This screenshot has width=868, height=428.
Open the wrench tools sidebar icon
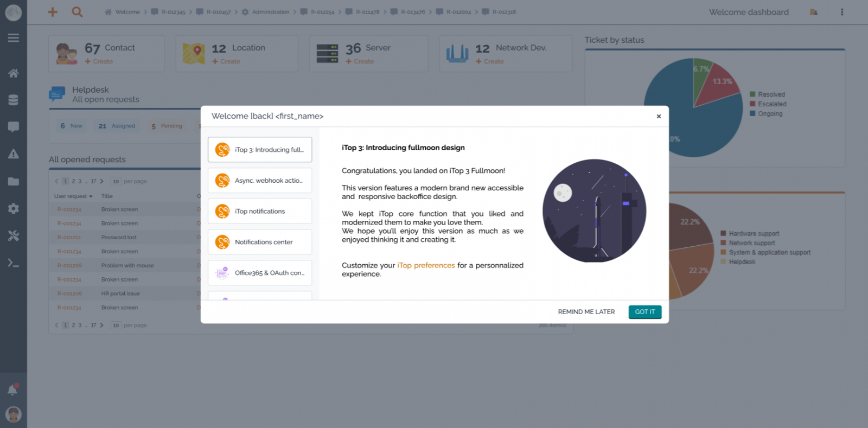pos(14,236)
